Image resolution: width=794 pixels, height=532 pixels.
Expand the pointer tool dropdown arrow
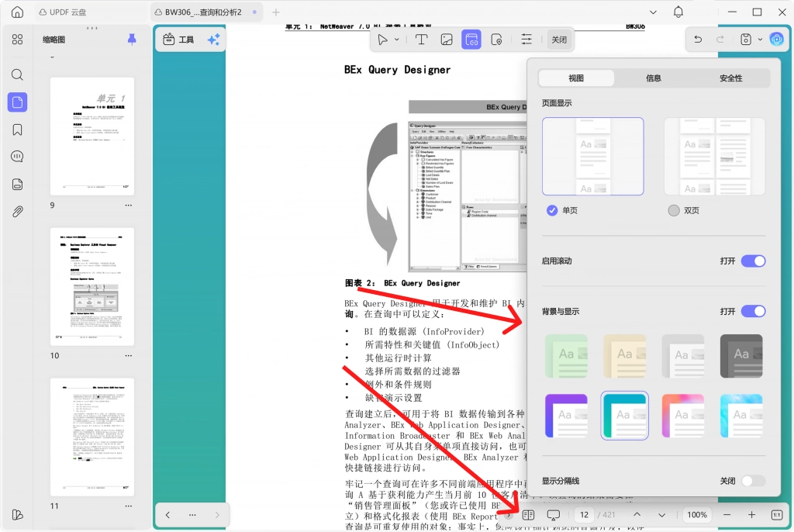click(x=396, y=40)
